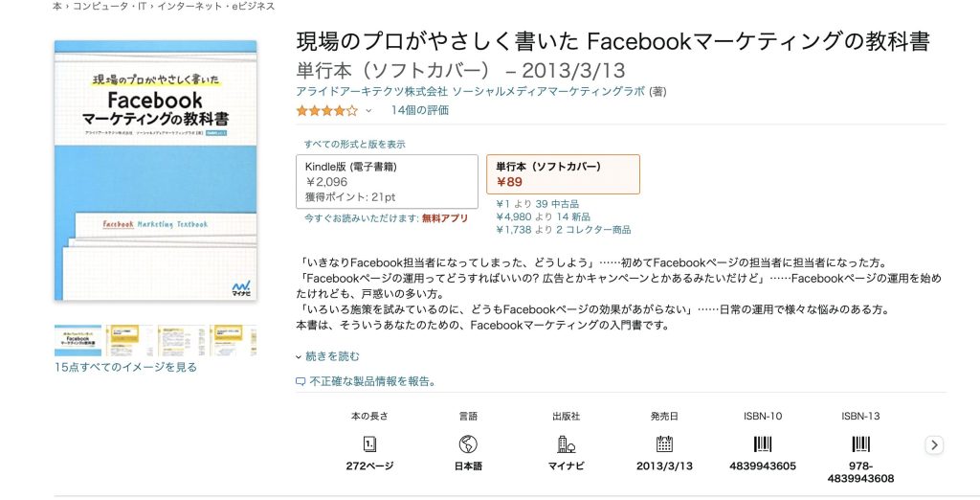Open 14個の評価 reviews link

point(420,110)
